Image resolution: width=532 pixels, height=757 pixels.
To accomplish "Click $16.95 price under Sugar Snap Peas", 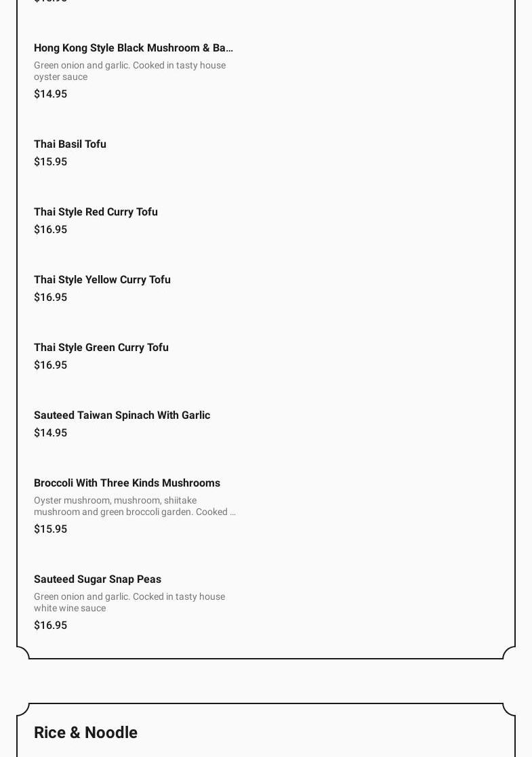I will click(50, 626).
